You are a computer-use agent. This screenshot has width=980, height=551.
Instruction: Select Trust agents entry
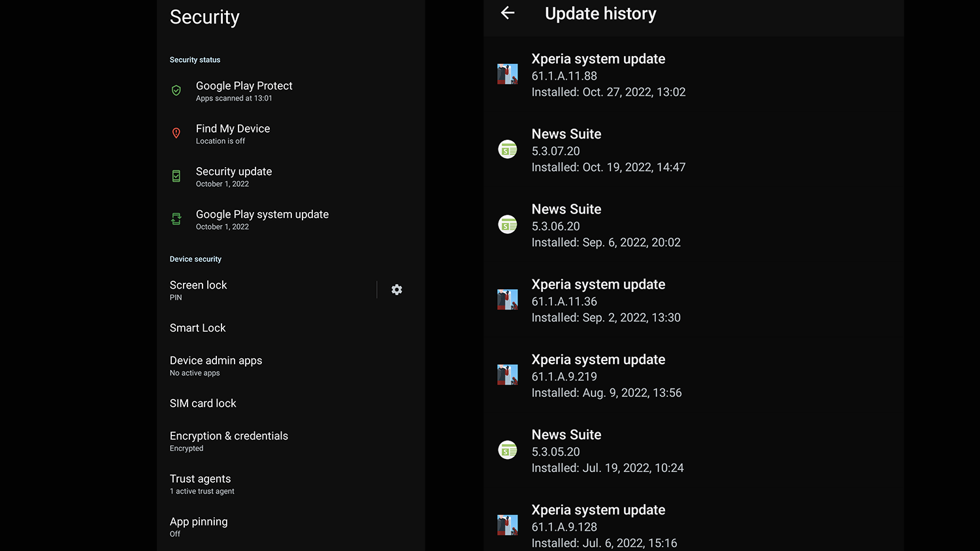click(201, 484)
